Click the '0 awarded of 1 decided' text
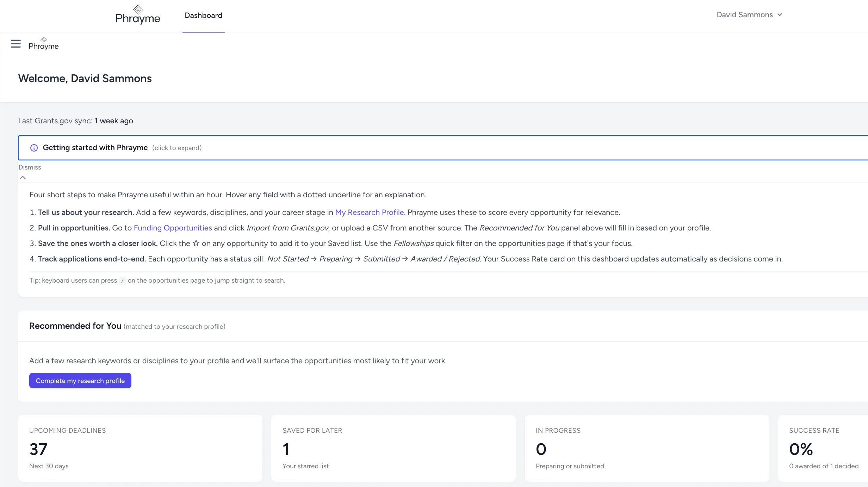This screenshot has width=868, height=487. click(x=824, y=466)
